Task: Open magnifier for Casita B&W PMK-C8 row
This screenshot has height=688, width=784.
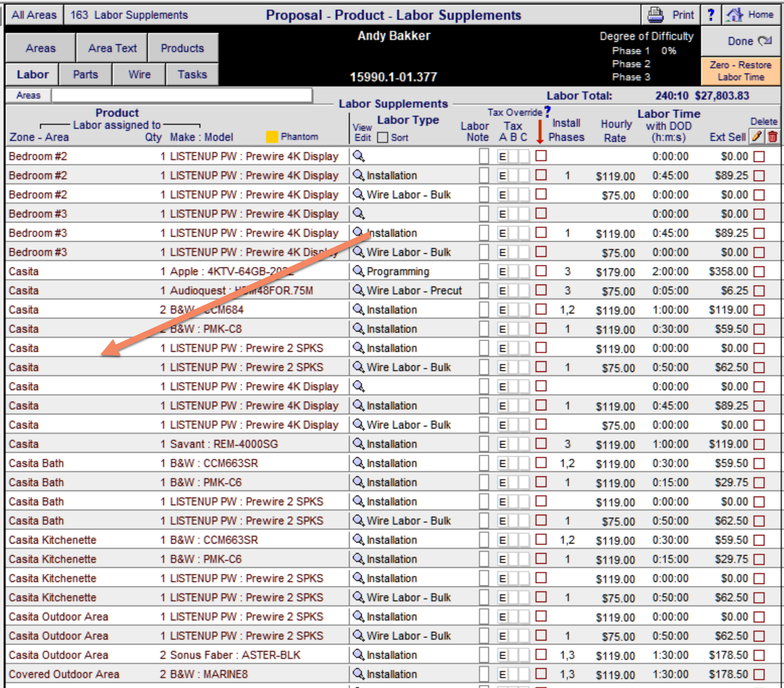Action: 358,328
